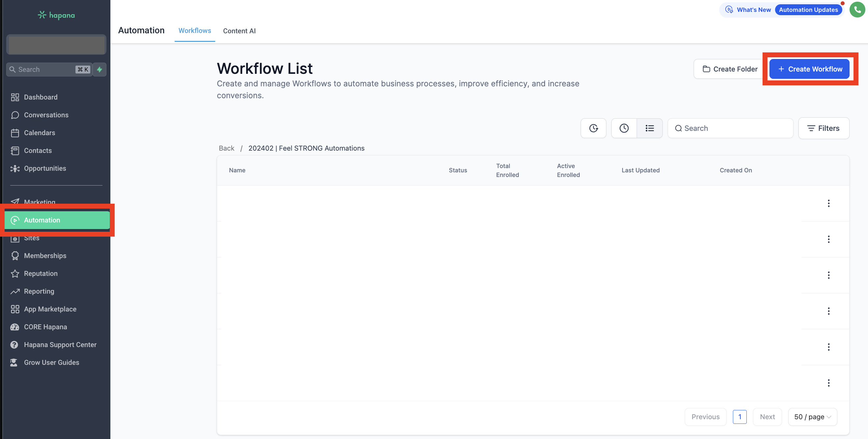Viewport: 868px width, 439px height.
Task: Open the Filters panel
Action: [823, 128]
